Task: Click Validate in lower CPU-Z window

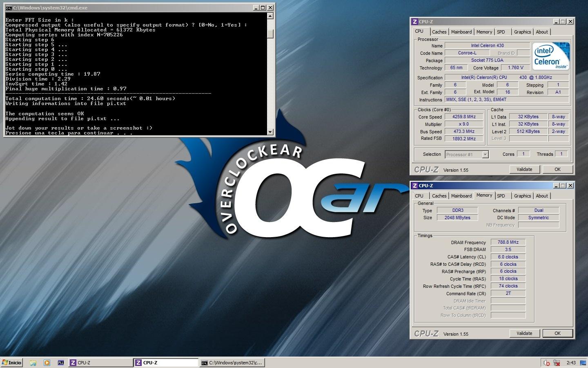Action: 524,333
